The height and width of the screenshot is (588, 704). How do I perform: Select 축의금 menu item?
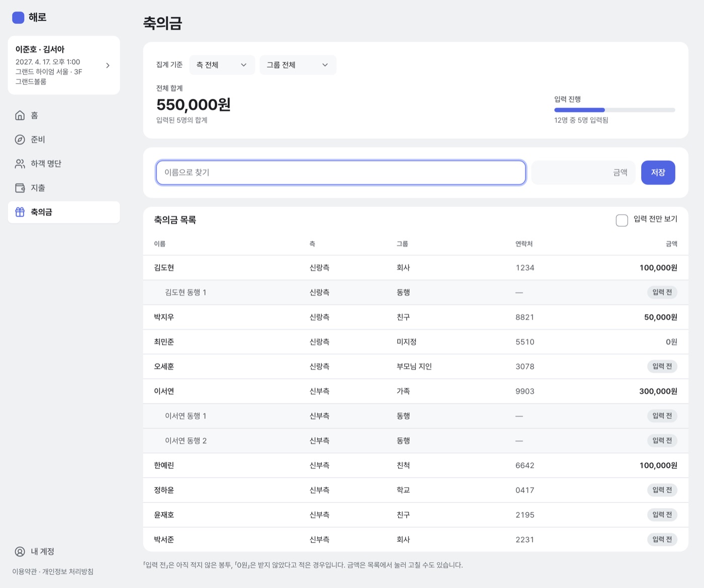tap(64, 212)
